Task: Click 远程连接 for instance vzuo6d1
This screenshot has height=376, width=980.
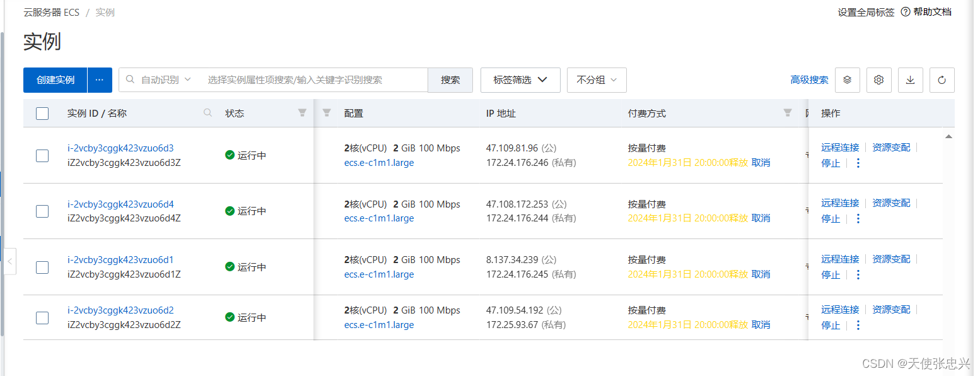Action: [840, 259]
